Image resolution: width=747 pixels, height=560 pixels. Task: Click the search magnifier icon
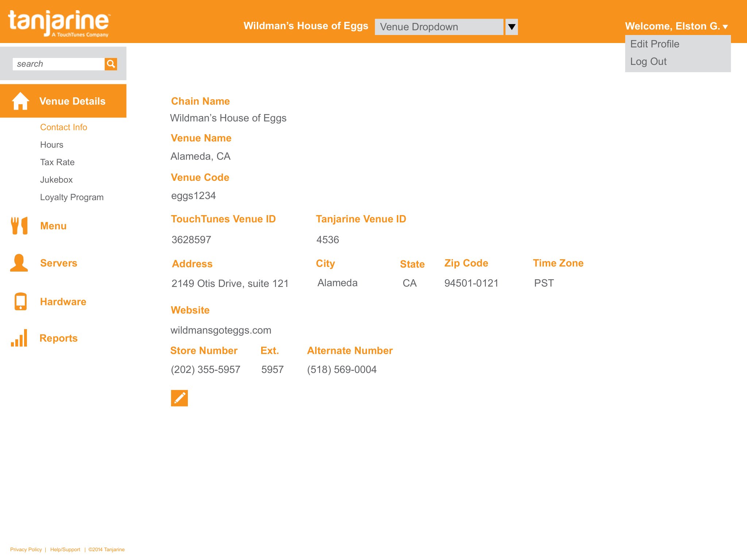point(111,64)
